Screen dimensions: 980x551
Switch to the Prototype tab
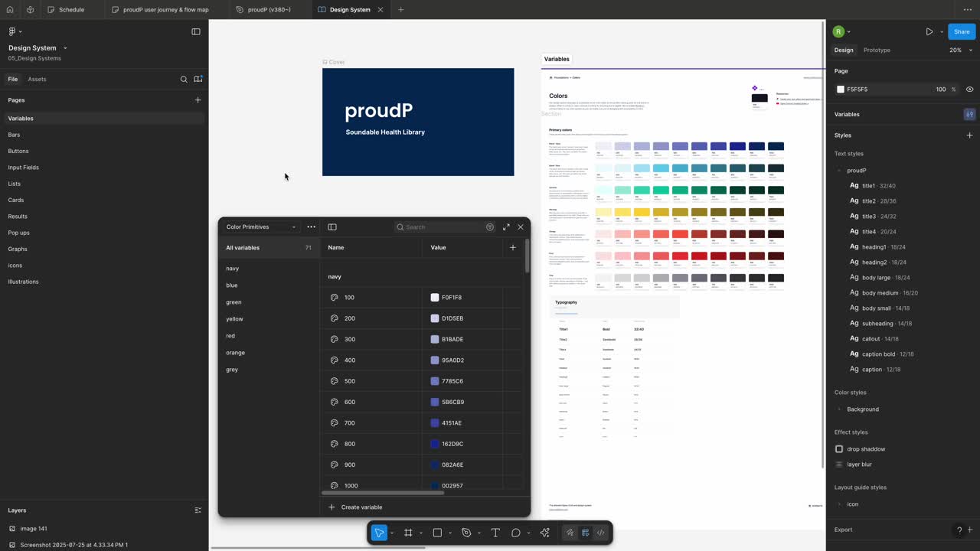pyautogui.click(x=877, y=50)
